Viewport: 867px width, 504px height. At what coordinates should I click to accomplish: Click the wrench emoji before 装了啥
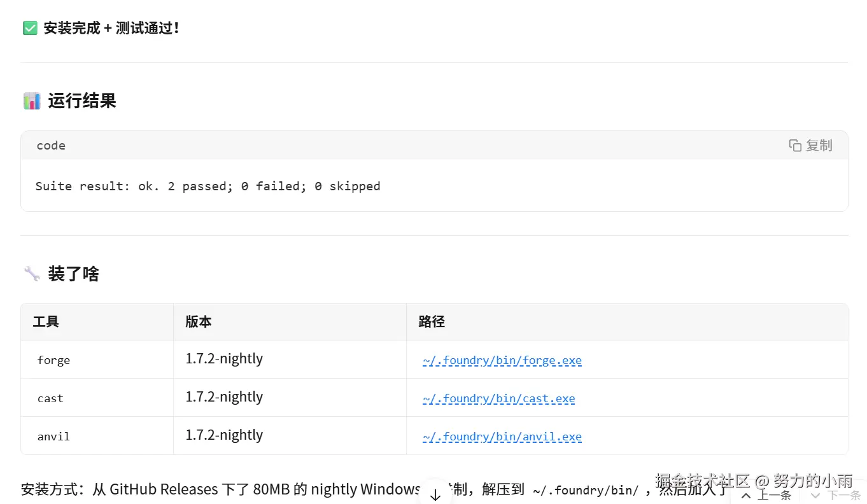31,274
